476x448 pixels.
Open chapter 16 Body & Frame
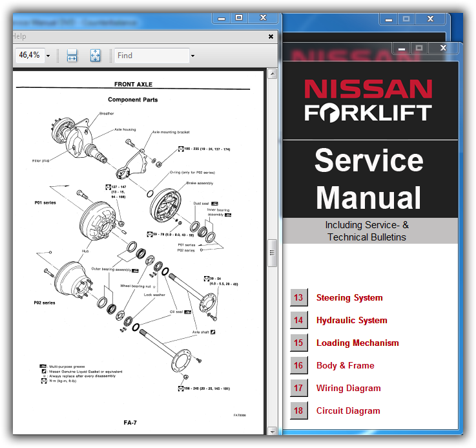345,366
